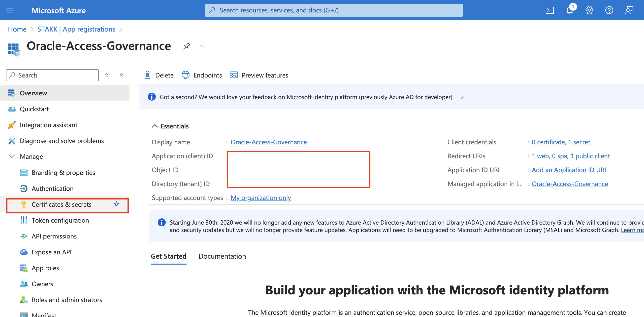The image size is (644, 317).
Task: Click the Expose an API cloud icon
Action: click(24, 252)
